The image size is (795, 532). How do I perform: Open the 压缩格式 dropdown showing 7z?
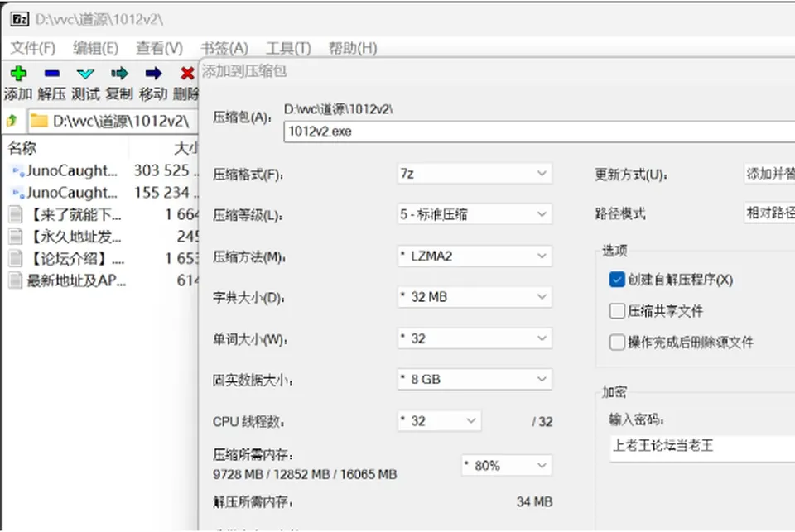pyautogui.click(x=475, y=174)
